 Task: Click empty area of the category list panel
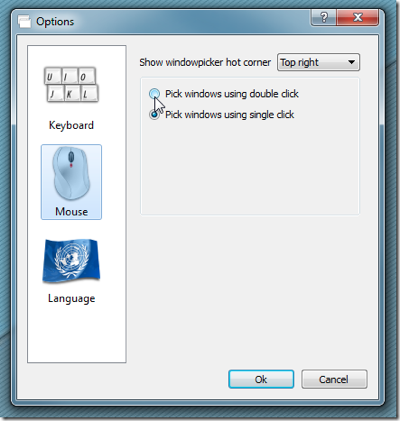(77, 333)
